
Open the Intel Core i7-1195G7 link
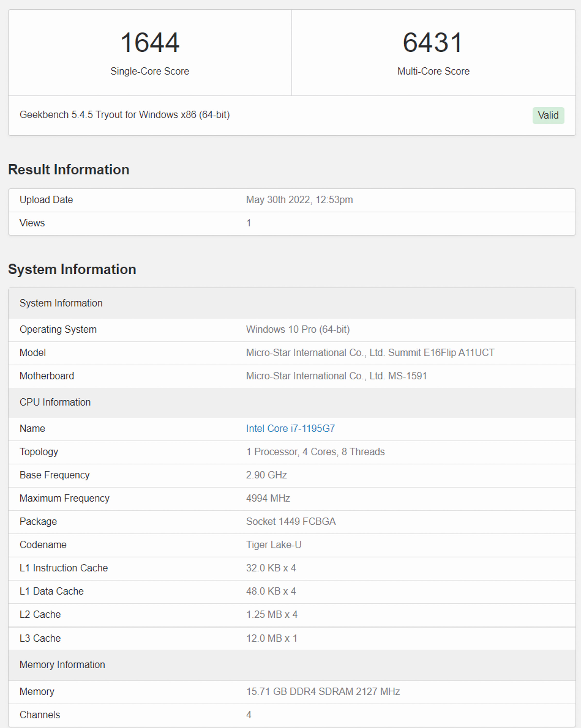290,429
